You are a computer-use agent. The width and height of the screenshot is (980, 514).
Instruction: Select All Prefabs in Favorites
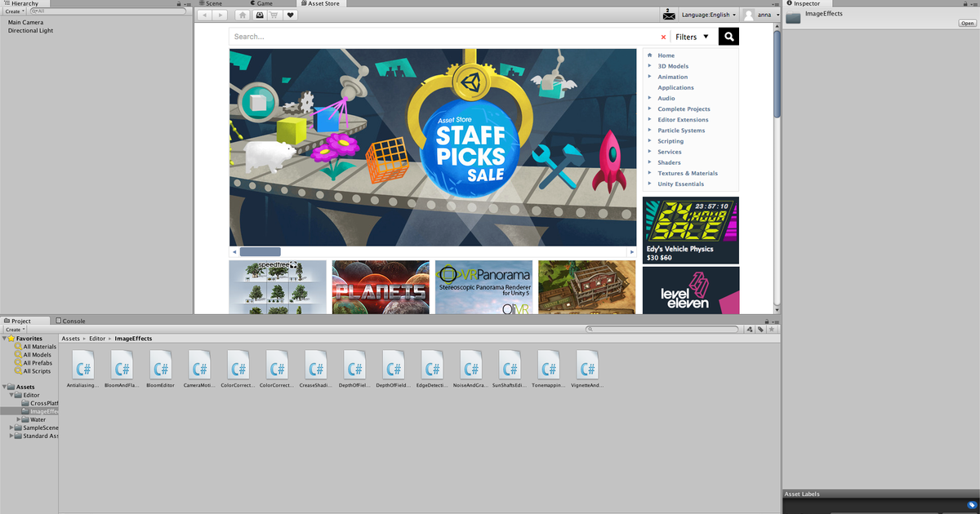(x=37, y=362)
